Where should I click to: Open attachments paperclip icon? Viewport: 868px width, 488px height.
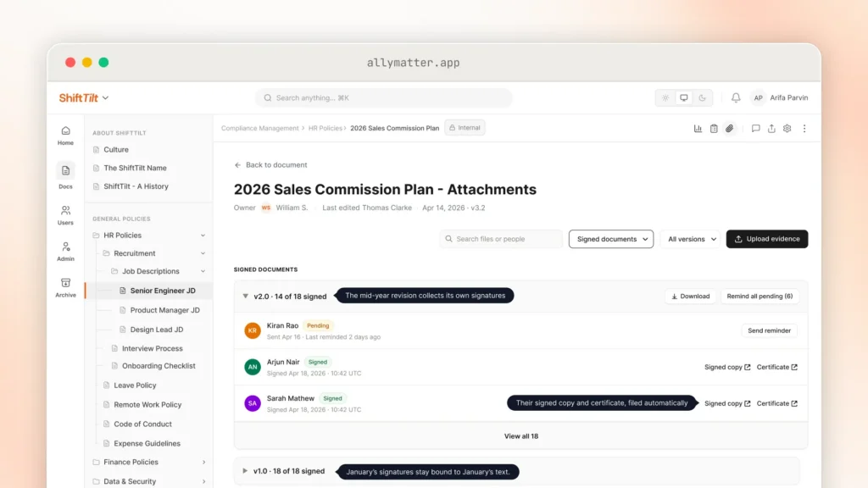(730, 129)
